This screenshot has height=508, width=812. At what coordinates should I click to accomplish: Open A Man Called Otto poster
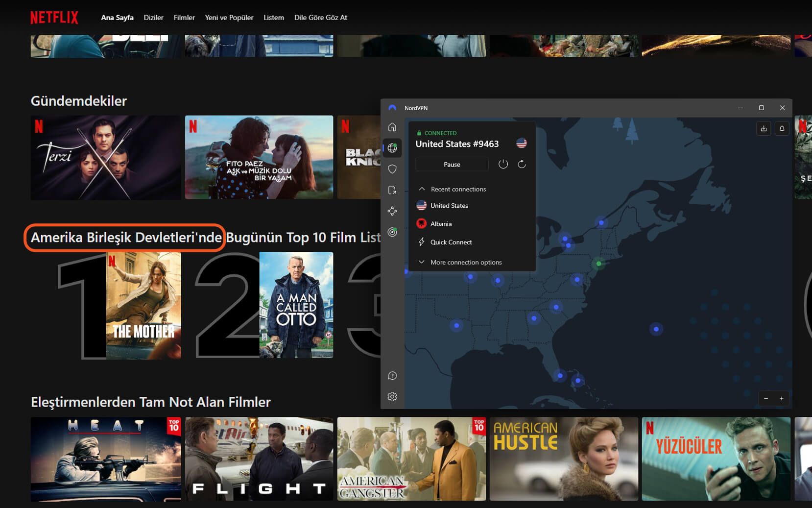coord(296,305)
